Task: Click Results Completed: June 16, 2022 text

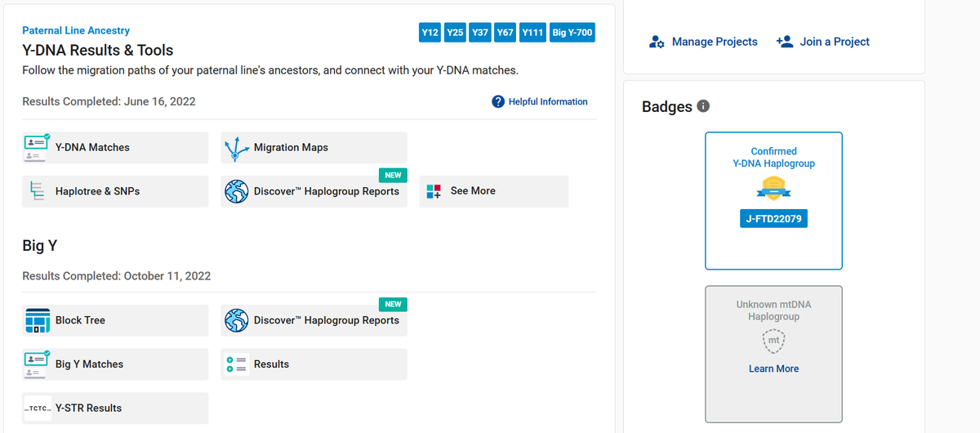Action: 109,102
